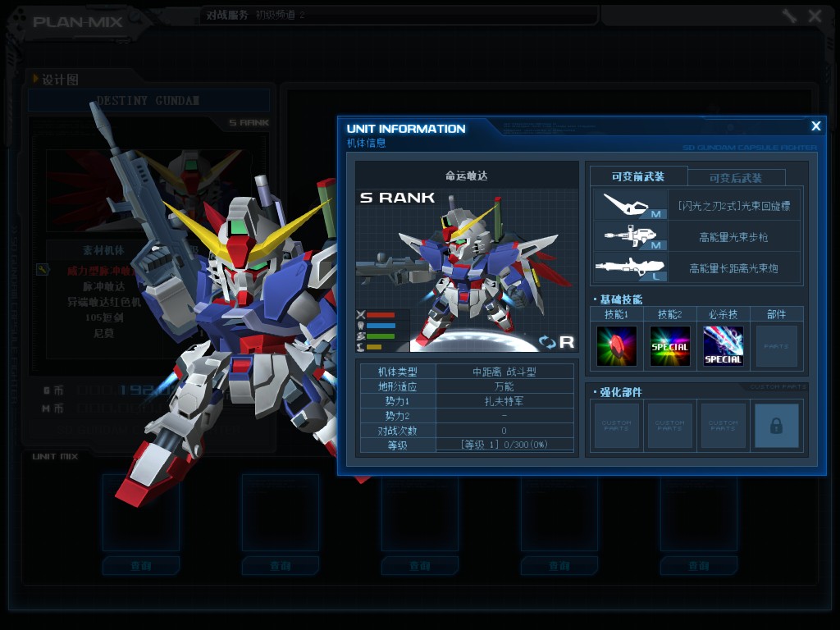Click the first CUSTOM PARTS slot
Viewport: 840px width, 630px height.
pyautogui.click(x=617, y=426)
